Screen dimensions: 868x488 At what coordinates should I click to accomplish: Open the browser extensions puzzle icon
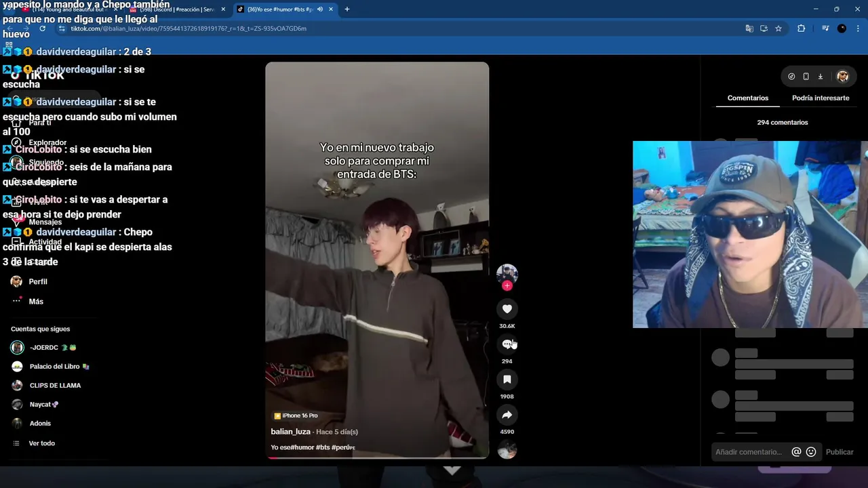(x=801, y=28)
